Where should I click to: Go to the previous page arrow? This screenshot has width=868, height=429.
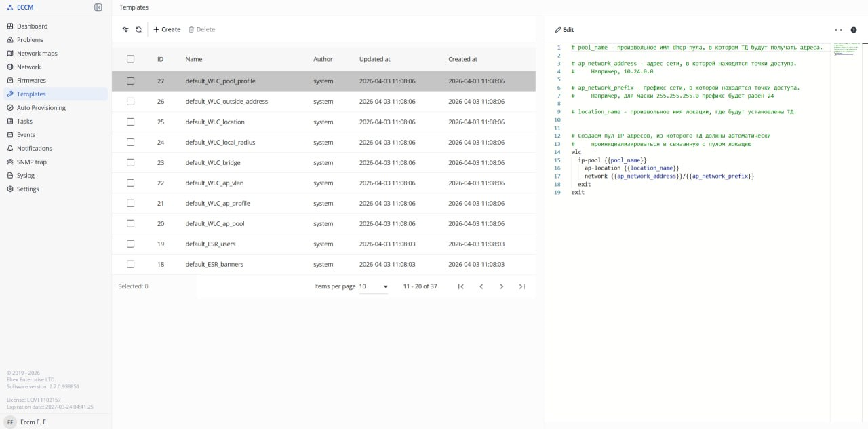click(481, 286)
